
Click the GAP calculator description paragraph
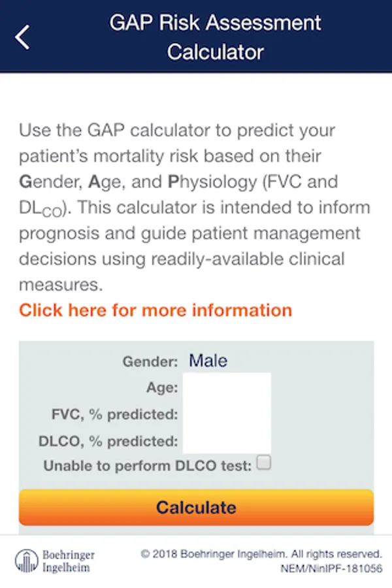(195, 207)
